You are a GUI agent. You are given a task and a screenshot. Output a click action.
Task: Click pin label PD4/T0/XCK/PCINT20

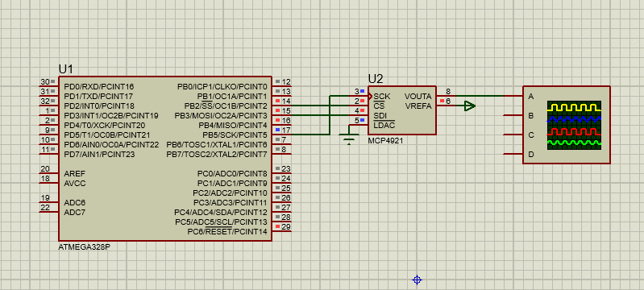(105, 126)
